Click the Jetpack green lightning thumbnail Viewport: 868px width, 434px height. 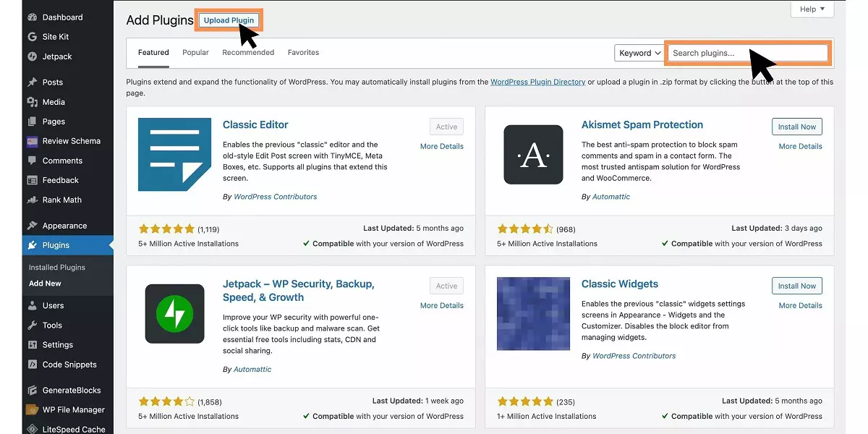point(174,314)
